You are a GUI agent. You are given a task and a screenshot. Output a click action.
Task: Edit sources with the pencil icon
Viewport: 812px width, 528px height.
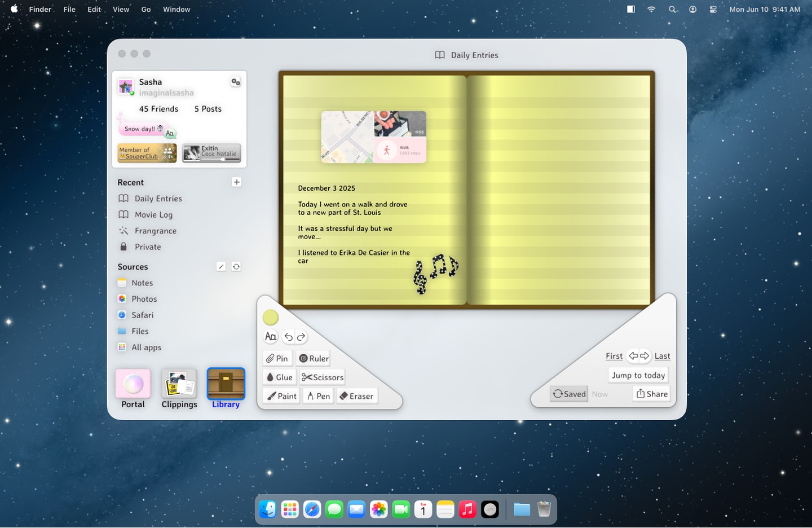(x=221, y=267)
